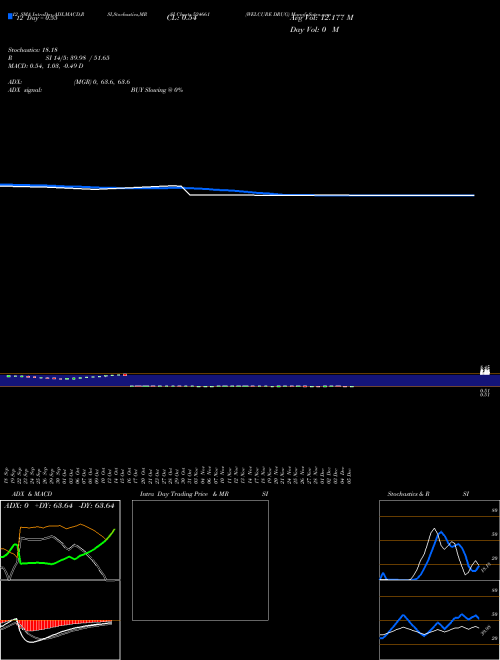Click the 'Intra Day Trading Price & MR' title

[184, 494]
